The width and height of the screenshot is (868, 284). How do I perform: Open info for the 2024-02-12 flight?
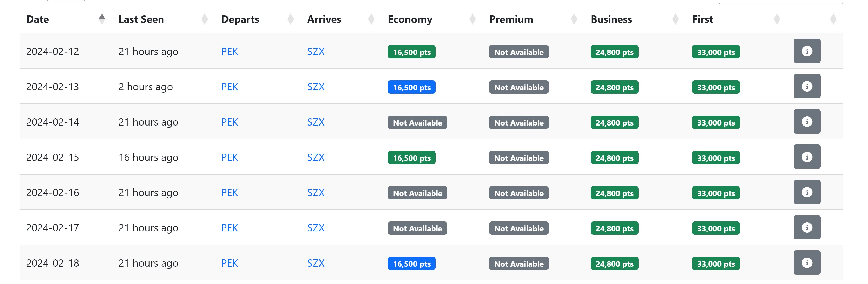[807, 51]
